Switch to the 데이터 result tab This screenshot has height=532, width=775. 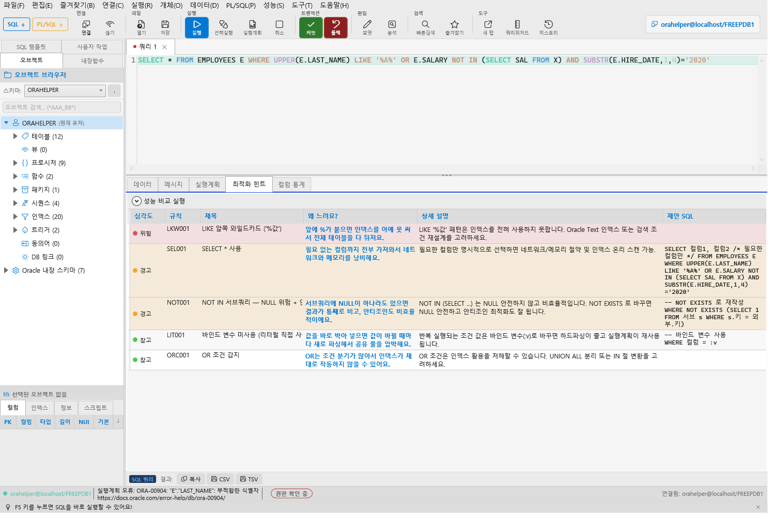tap(143, 184)
